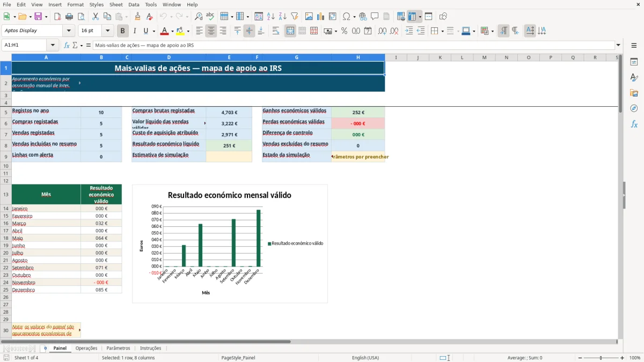This screenshot has width=644, height=362.
Task: Switch to the Operações sheet tab
Action: [86, 348]
